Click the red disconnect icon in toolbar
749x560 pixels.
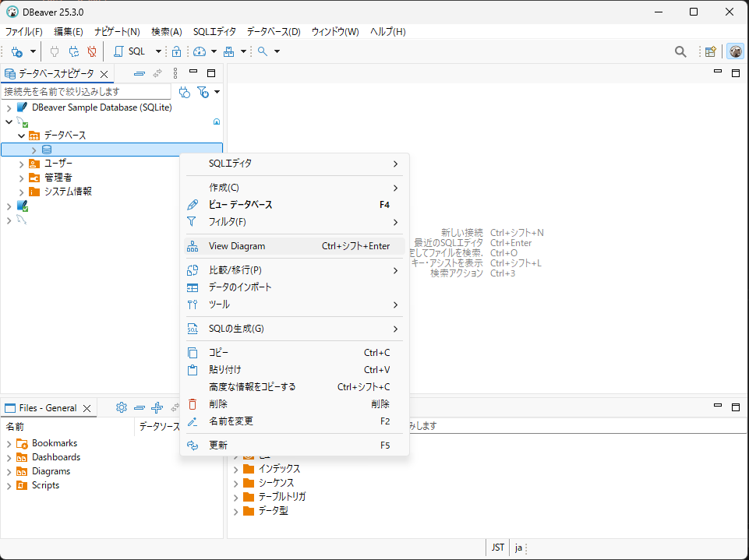[92, 51]
